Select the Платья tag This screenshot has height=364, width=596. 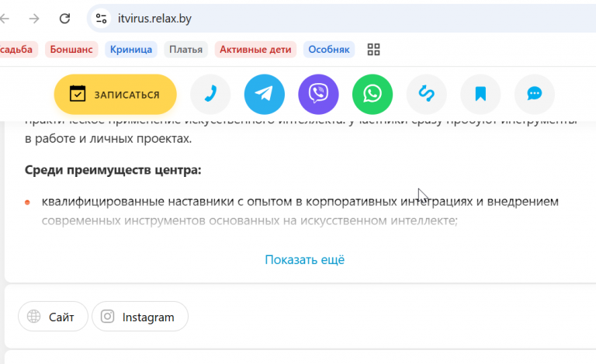pos(186,50)
